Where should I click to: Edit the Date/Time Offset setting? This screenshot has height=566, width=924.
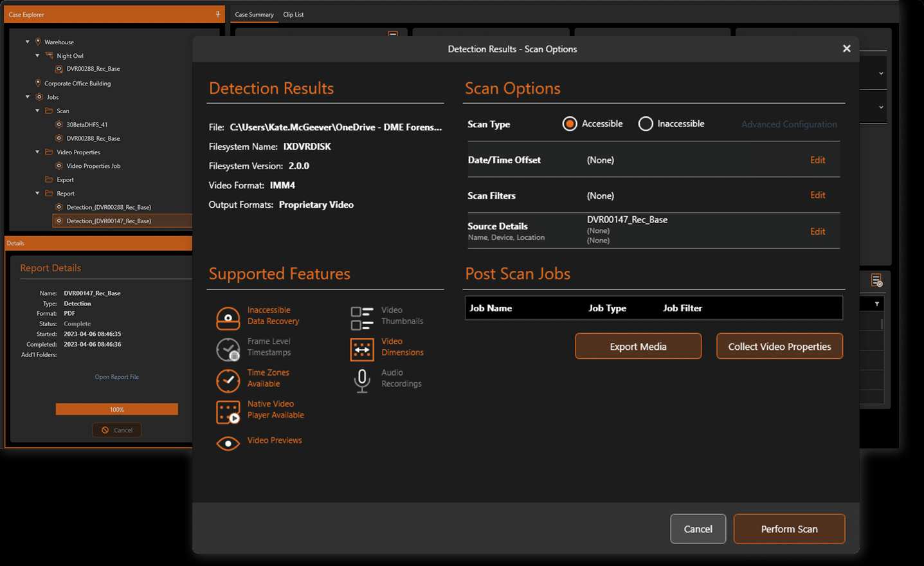[x=817, y=160]
